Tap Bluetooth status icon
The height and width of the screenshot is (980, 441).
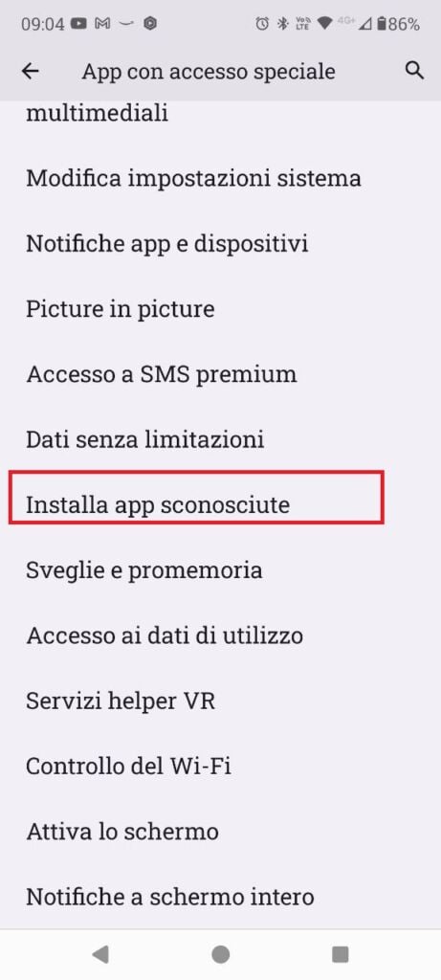pos(282,24)
